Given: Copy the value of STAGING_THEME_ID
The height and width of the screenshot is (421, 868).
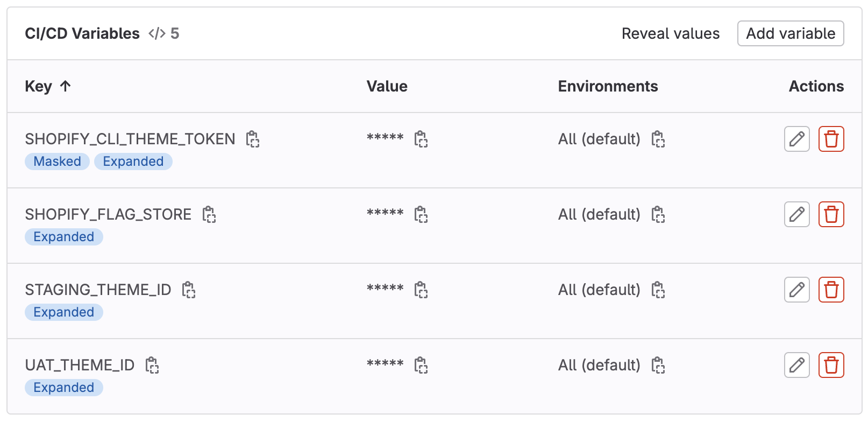Looking at the screenshot, I should 421,290.
